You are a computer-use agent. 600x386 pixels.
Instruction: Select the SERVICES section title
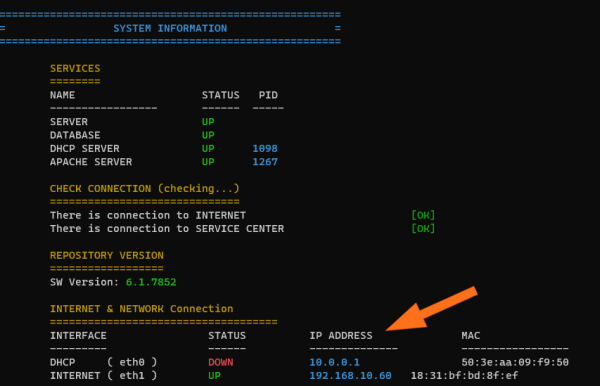(x=75, y=68)
